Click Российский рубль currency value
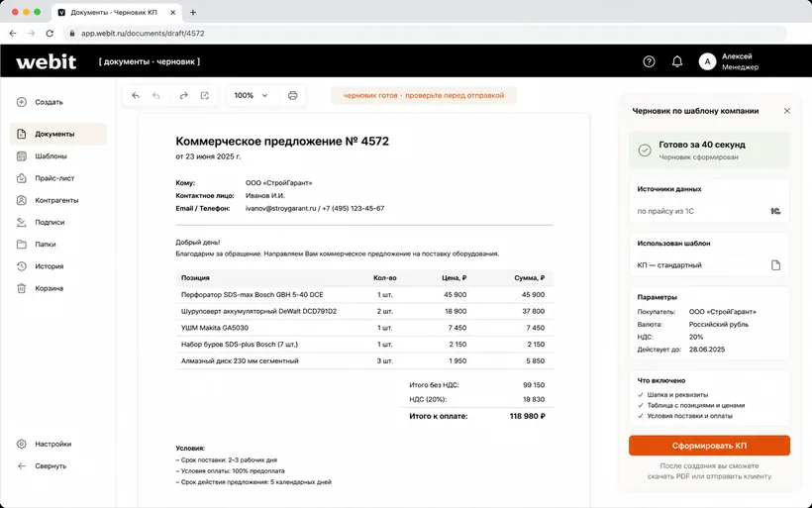812x508 pixels. (x=719, y=324)
